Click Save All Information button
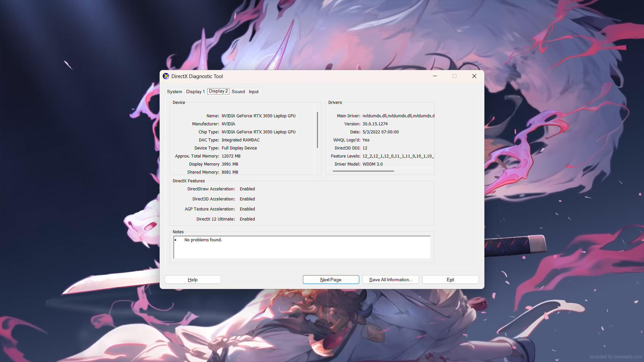Image resolution: width=644 pixels, height=362 pixels. tap(390, 280)
